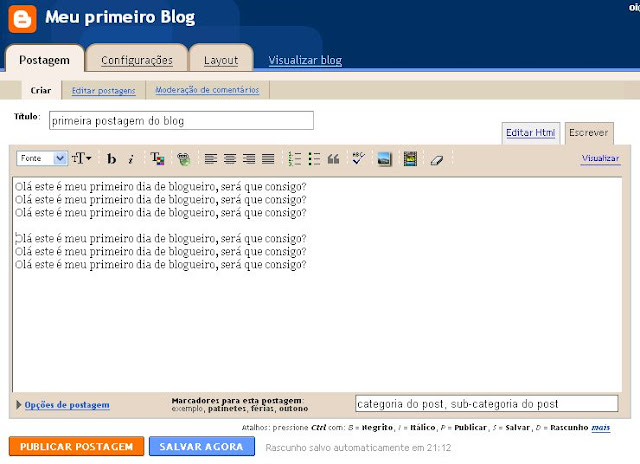Click the Visualizar preview link
This screenshot has height=464, width=640.
click(x=600, y=158)
